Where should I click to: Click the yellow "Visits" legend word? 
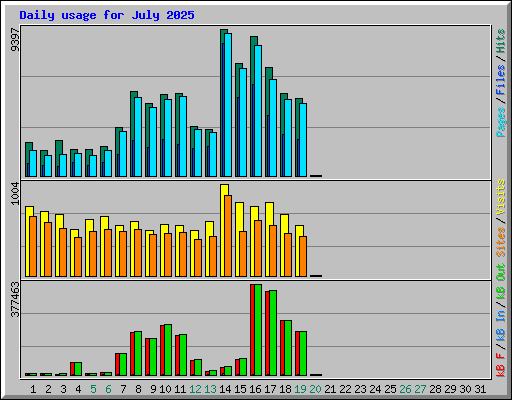click(501, 197)
